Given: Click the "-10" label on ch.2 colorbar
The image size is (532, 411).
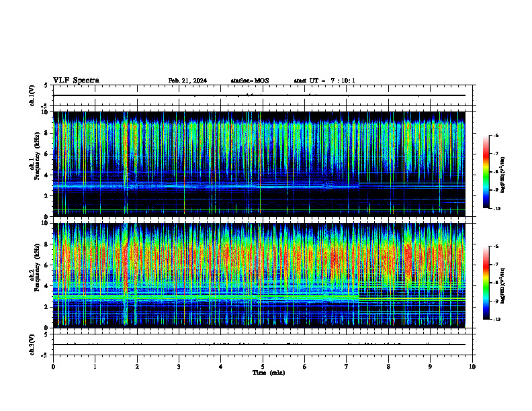Looking at the screenshot, I should click(x=496, y=320).
